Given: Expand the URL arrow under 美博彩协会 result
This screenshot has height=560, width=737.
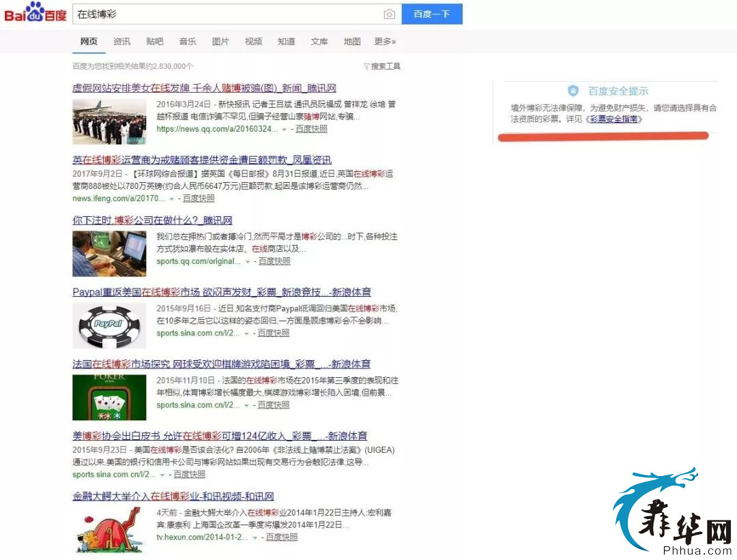Looking at the screenshot, I should pos(162,475).
